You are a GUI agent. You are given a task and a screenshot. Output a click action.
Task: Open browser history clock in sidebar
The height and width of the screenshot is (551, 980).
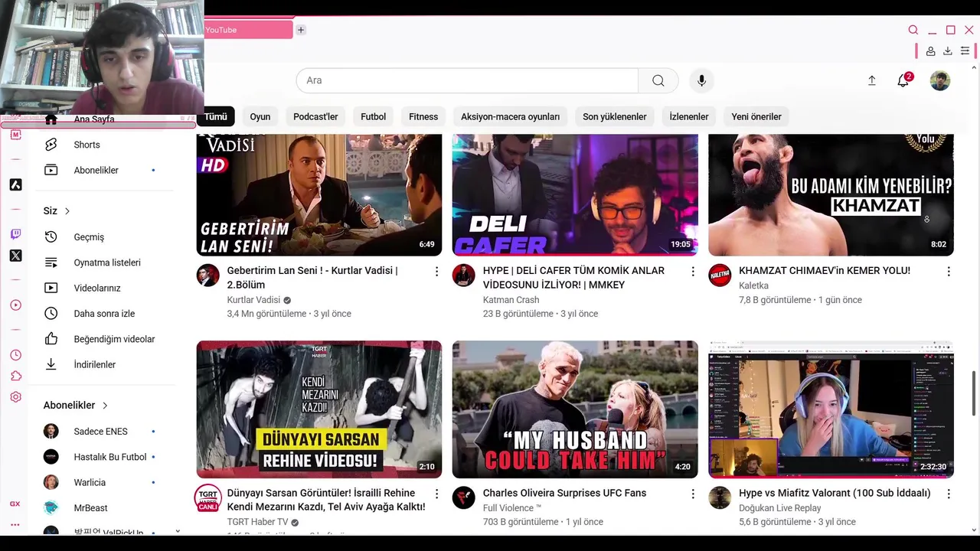[x=15, y=355]
